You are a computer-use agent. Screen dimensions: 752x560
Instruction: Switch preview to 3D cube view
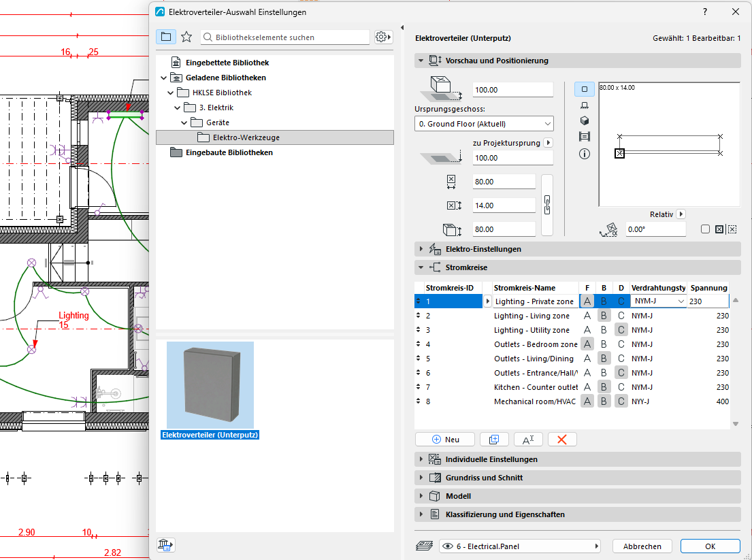click(x=584, y=121)
